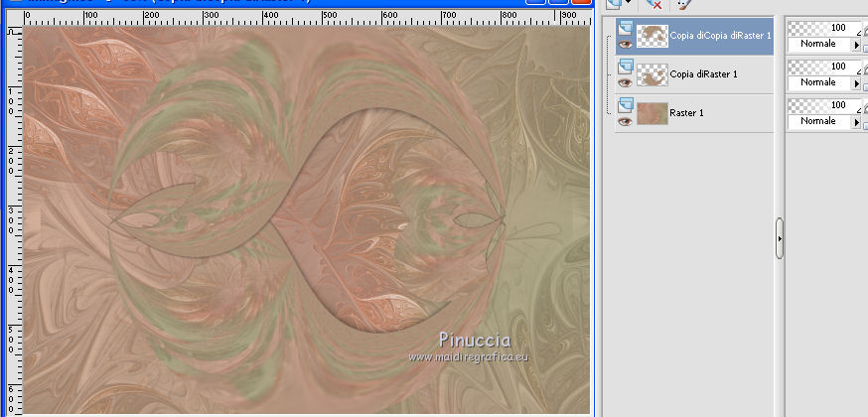Toggle the eye icon of Raster 1
Image resolution: width=868 pixels, height=417 pixels.
[x=626, y=122]
